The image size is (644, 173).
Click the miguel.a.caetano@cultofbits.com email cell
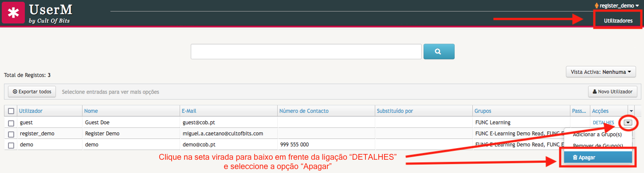pos(223,133)
